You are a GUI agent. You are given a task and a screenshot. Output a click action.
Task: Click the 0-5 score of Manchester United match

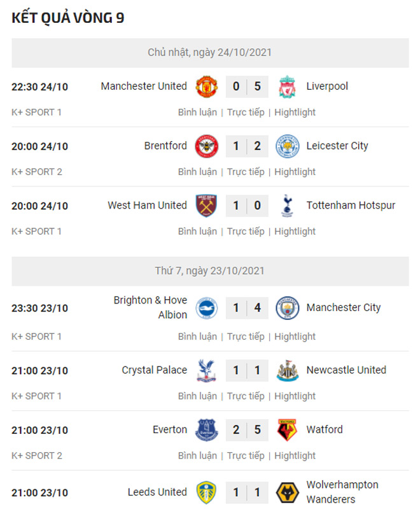click(247, 87)
